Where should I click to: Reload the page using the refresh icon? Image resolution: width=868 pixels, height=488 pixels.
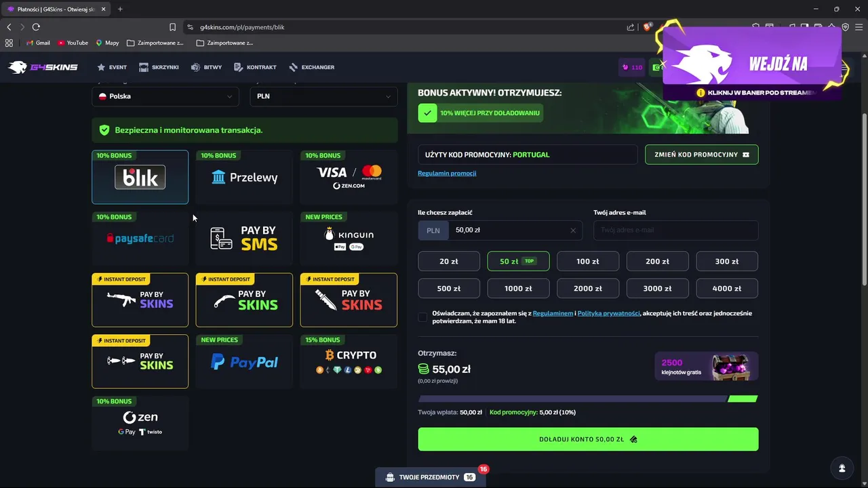pyautogui.click(x=36, y=27)
